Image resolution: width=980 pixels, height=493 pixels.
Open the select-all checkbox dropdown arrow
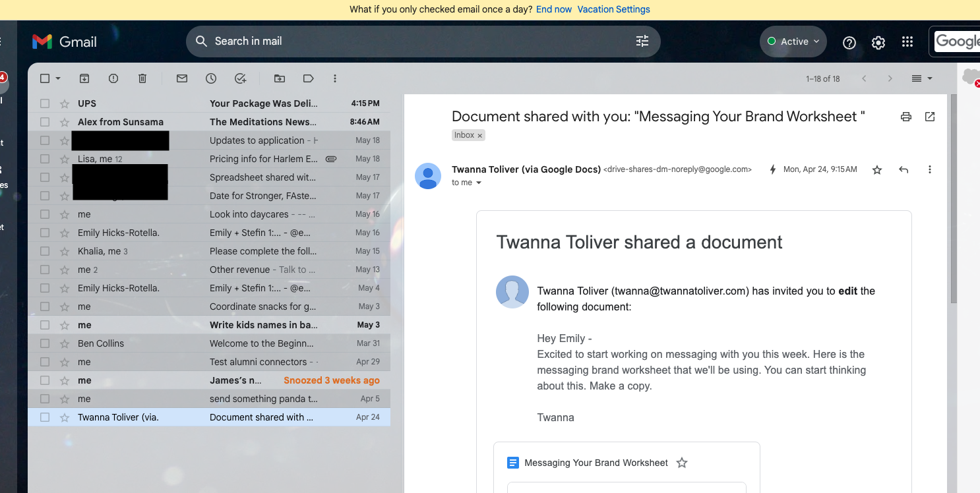click(x=58, y=78)
